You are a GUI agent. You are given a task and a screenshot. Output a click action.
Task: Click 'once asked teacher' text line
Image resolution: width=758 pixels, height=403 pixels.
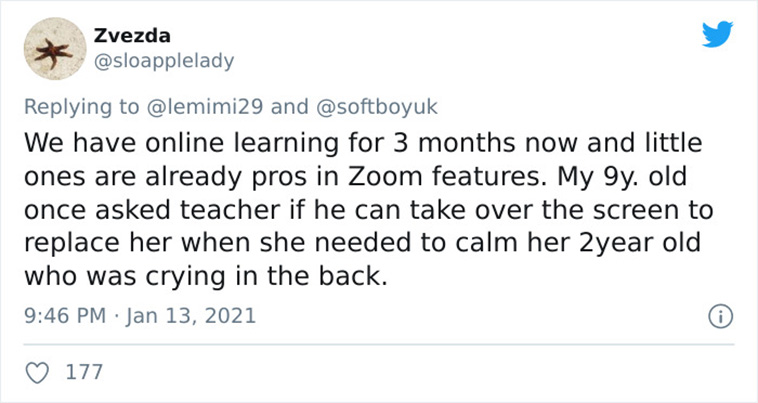point(152,210)
